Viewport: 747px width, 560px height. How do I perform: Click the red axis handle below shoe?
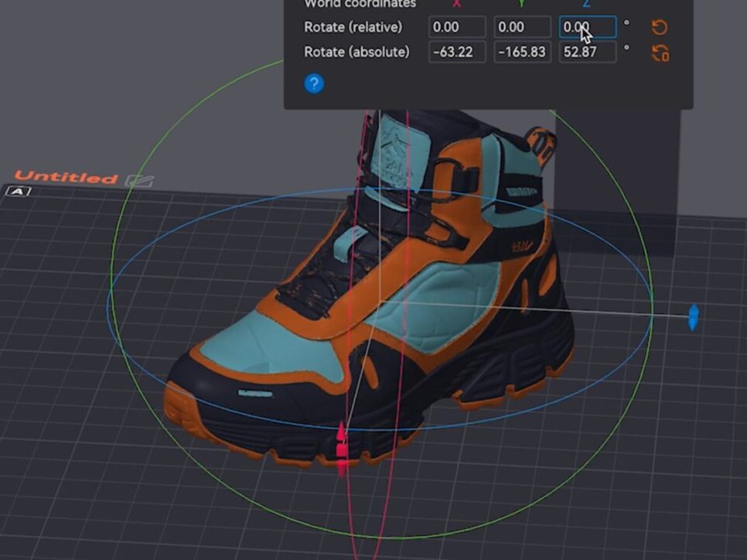point(342,450)
